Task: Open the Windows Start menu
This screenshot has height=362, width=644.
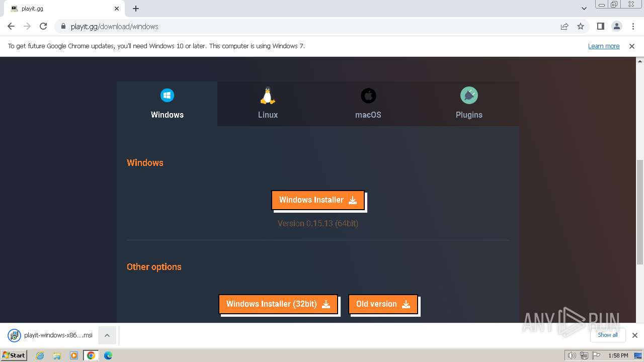Action: (14, 355)
